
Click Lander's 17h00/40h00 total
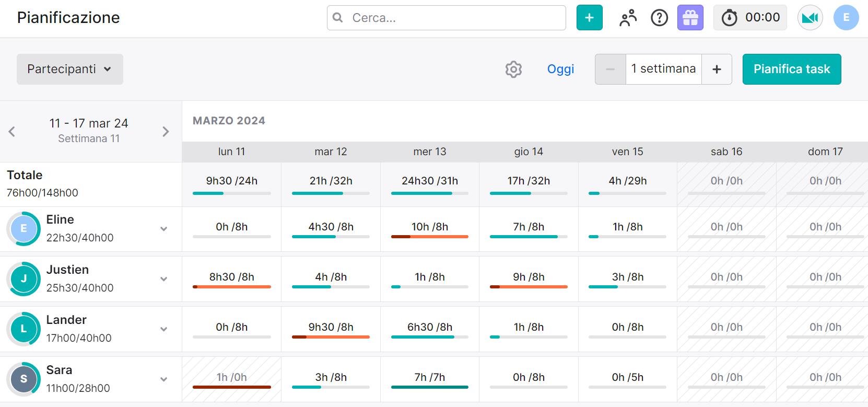pyautogui.click(x=79, y=338)
